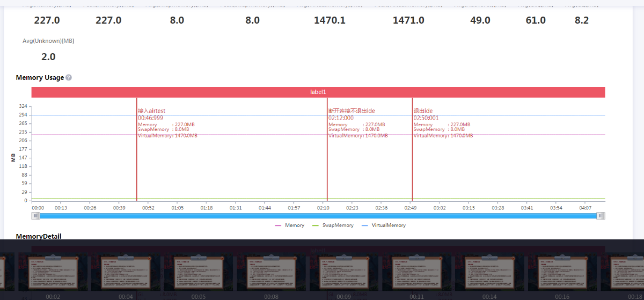Grab the left handle of the time range slider
This screenshot has width=644, height=300.
pos(36,216)
